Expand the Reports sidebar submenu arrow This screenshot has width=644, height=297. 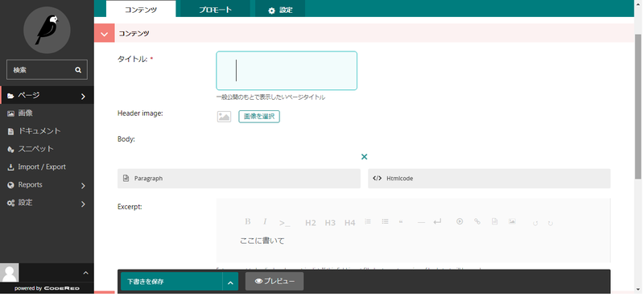pos(83,186)
